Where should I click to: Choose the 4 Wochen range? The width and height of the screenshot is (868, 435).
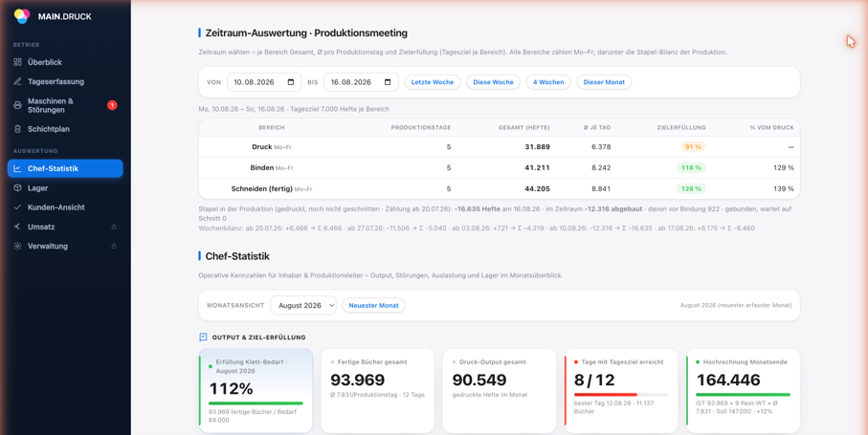click(x=548, y=82)
